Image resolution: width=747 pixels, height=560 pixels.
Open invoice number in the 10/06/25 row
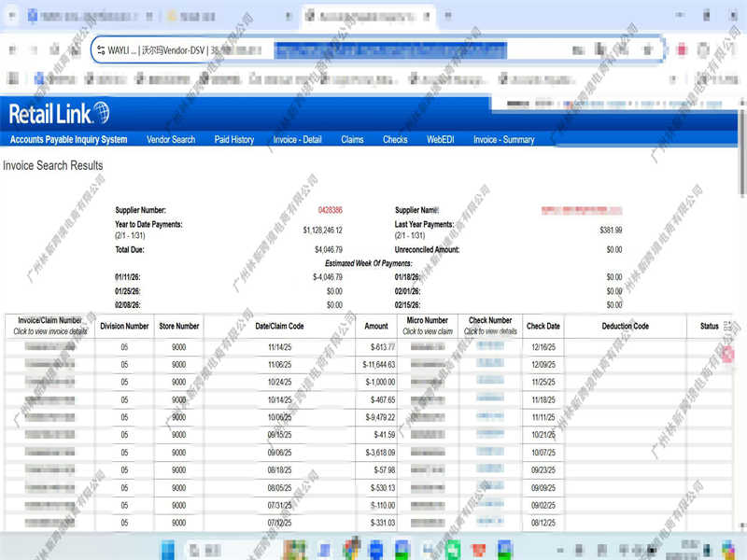pos(50,417)
